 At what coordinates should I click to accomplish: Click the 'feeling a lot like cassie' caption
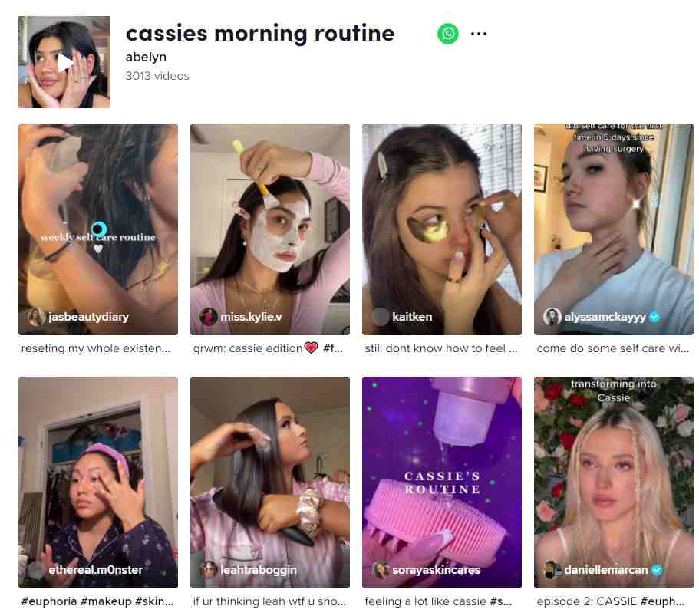[438, 601]
